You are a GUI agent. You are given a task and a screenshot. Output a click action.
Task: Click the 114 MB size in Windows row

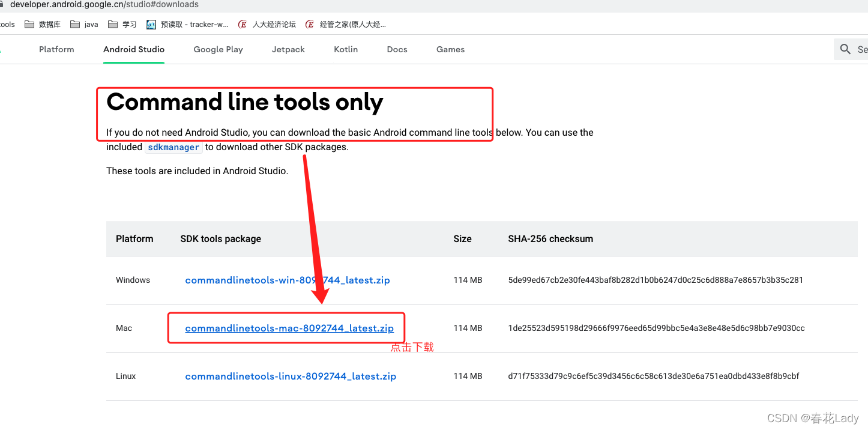[x=468, y=280]
